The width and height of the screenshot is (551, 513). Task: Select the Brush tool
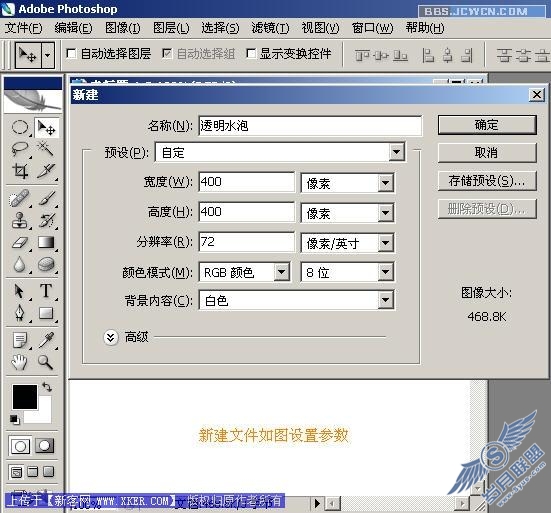[x=46, y=199]
